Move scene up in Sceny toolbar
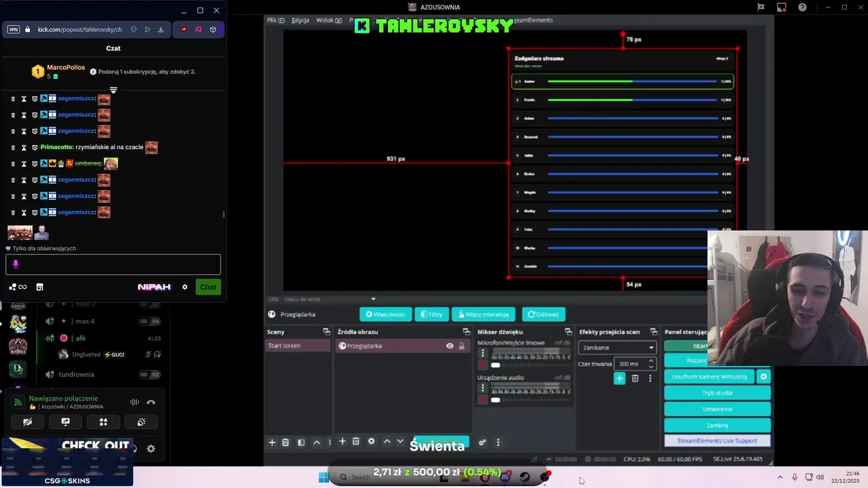 [x=317, y=443]
